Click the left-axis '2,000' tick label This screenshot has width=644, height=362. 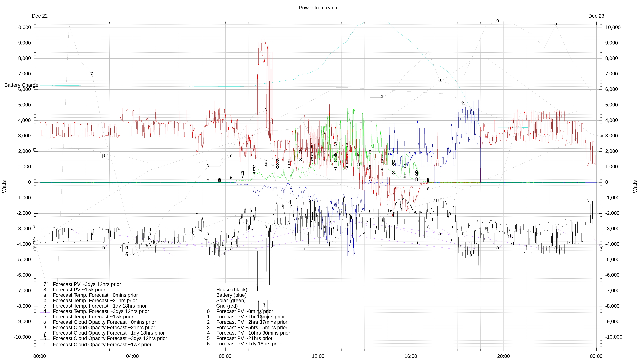[25, 151]
